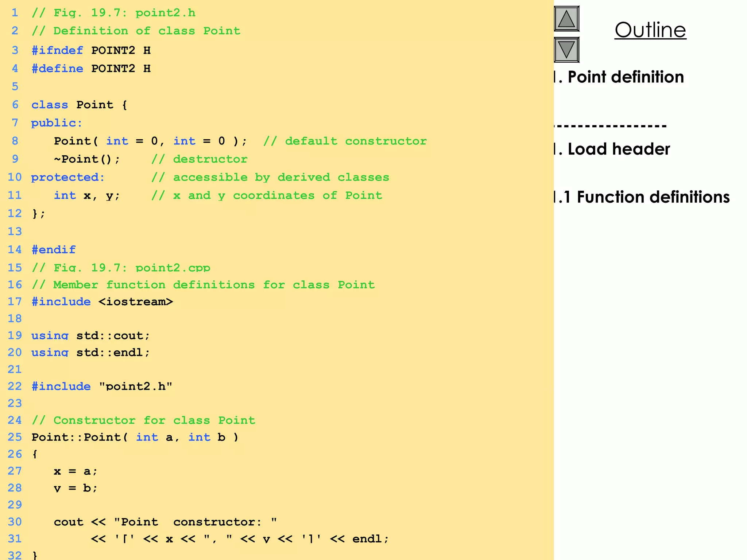Click '#include <iostream>' on line 17
The height and width of the screenshot is (560, 747).
(102, 302)
